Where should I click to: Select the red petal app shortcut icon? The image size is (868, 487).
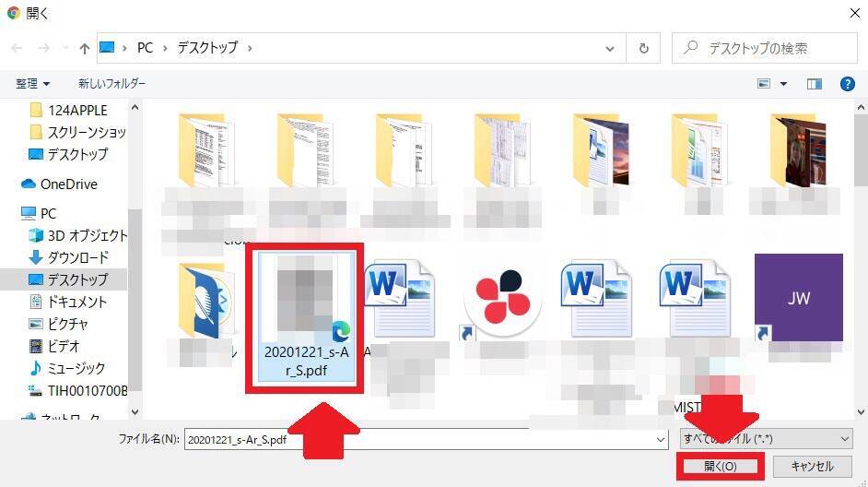(x=502, y=302)
